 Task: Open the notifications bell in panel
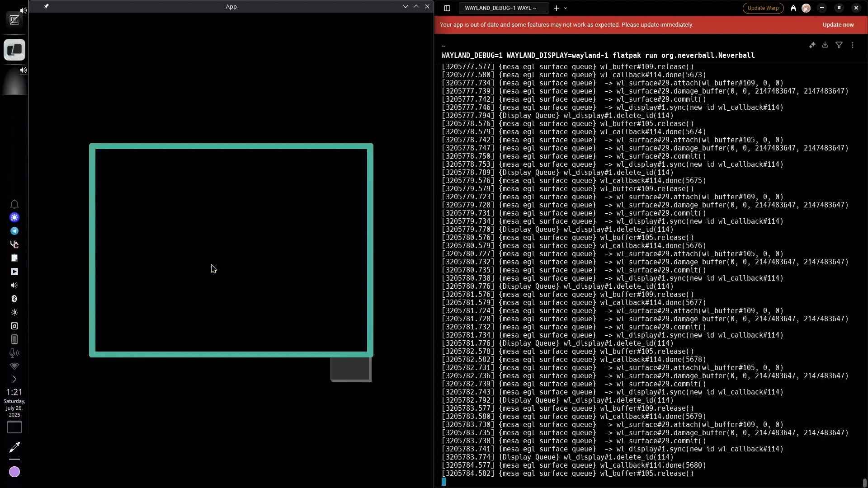14,204
